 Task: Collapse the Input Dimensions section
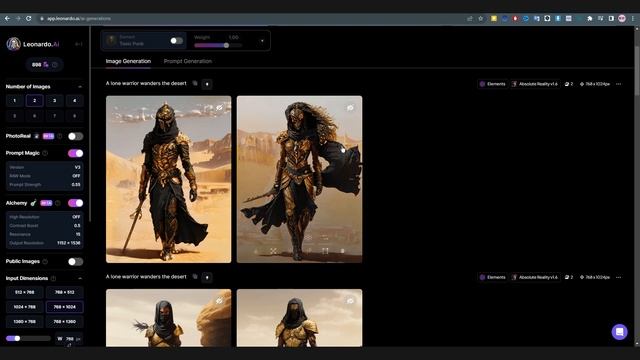(x=80, y=278)
